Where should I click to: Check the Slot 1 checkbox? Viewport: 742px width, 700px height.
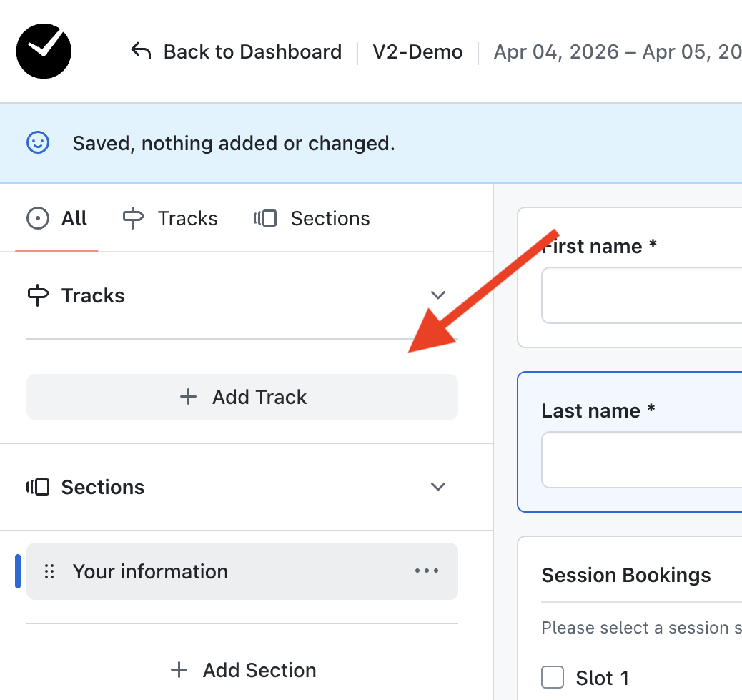(553, 677)
